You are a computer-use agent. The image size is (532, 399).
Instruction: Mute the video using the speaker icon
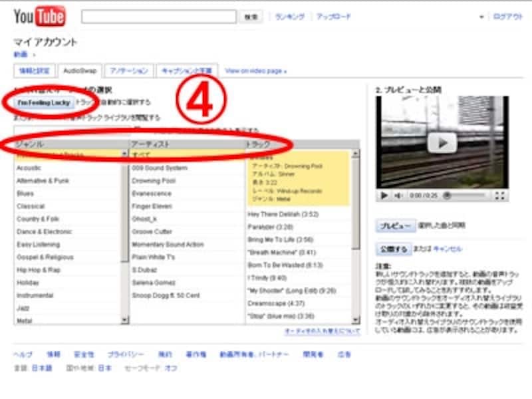(398, 196)
